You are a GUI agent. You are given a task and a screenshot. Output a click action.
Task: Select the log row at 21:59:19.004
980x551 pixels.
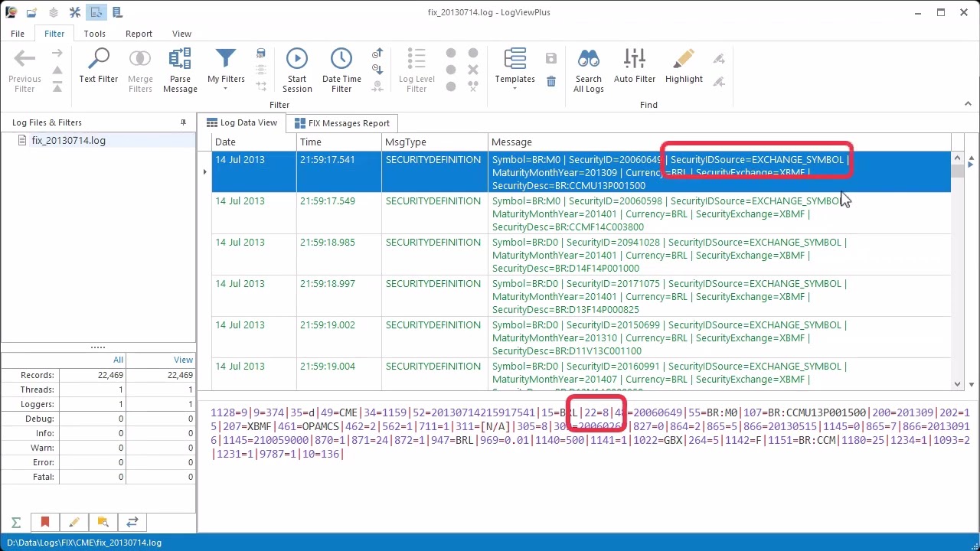(x=581, y=373)
